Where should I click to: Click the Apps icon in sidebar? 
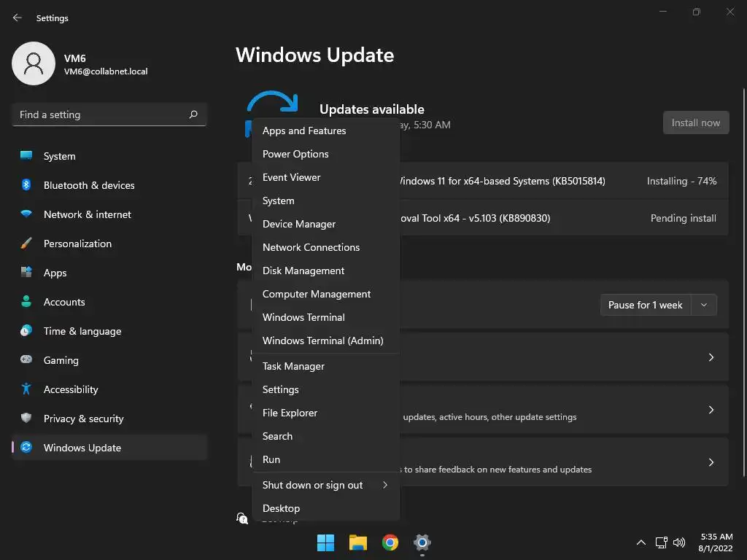(26, 273)
